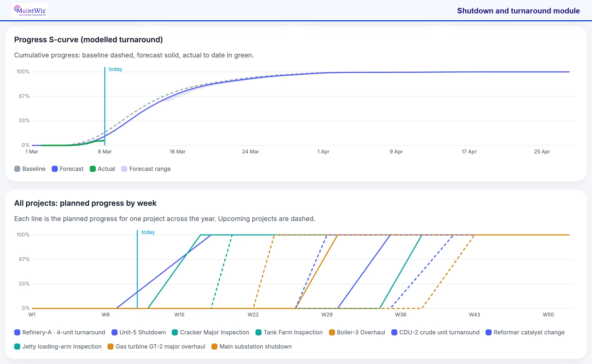
Task: Click the 25 Apr axis label
Action: [x=542, y=152]
